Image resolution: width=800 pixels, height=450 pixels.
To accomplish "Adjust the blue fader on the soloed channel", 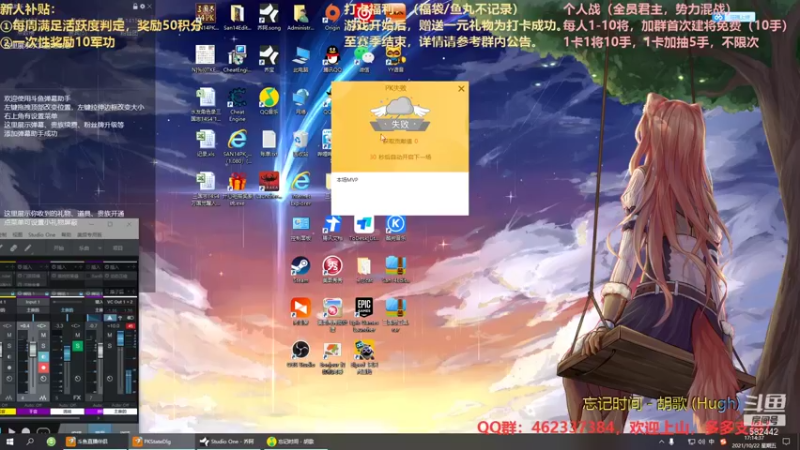I will point(67,354).
